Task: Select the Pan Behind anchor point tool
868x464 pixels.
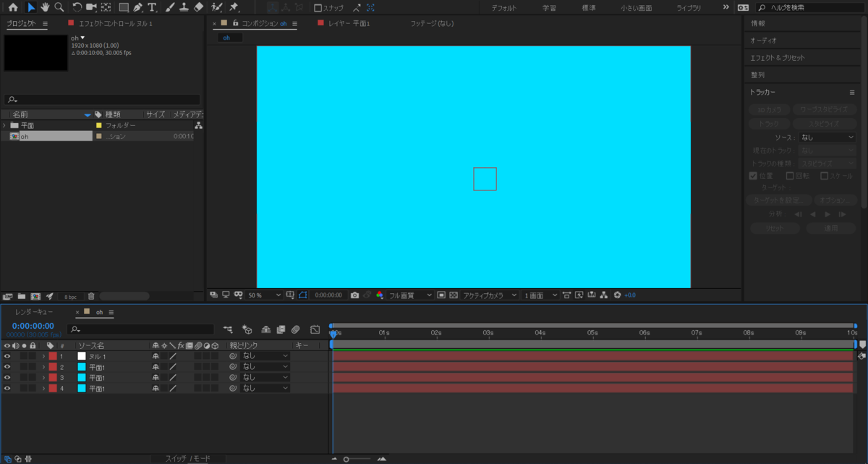Action: click(106, 7)
